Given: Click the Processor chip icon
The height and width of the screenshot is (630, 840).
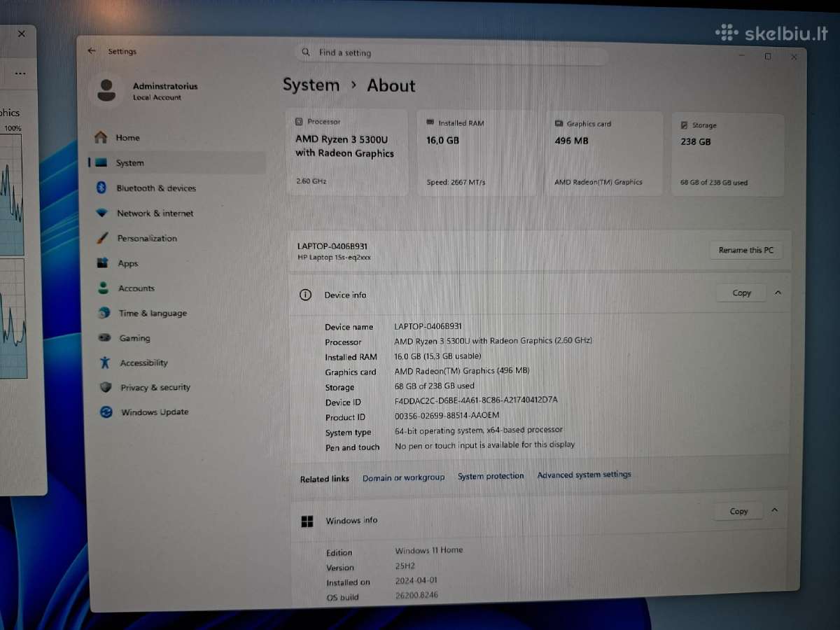Looking at the screenshot, I should 300,121.
